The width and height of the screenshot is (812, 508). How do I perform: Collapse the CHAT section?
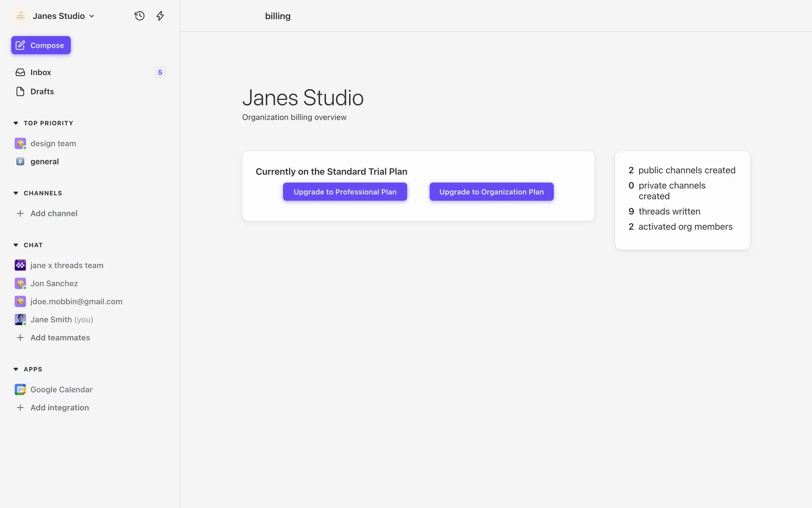point(16,245)
